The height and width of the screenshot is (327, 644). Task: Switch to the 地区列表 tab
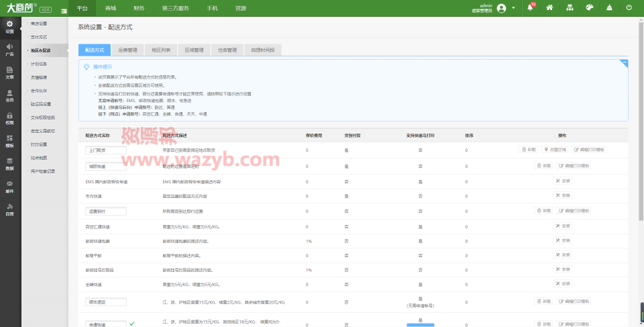click(x=161, y=50)
